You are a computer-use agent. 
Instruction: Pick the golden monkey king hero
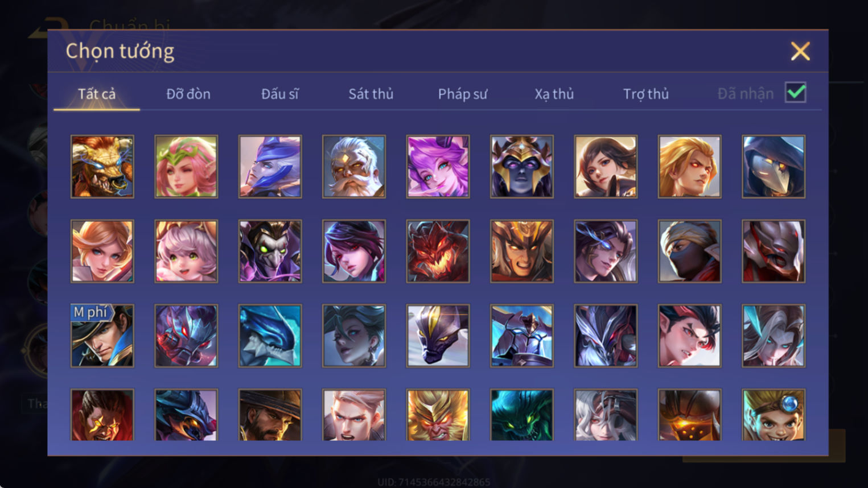point(438,415)
